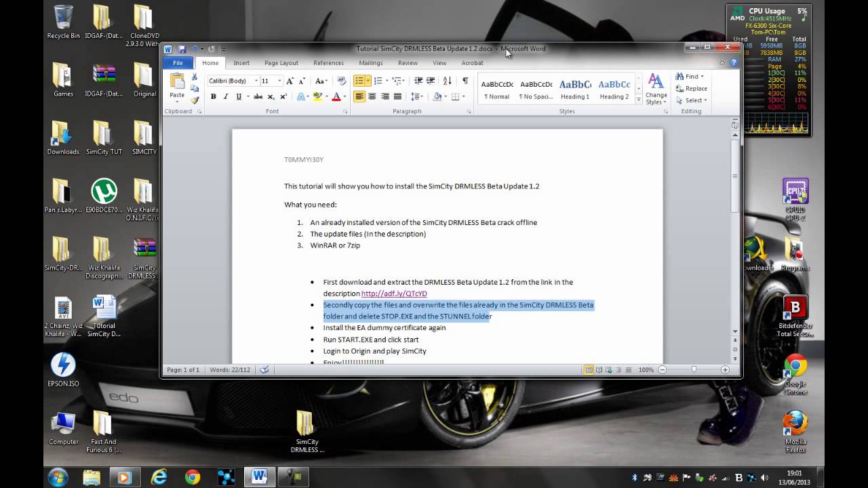Image resolution: width=868 pixels, height=488 pixels.
Task: Click the Copy icon in Clipboard
Action: click(x=195, y=89)
